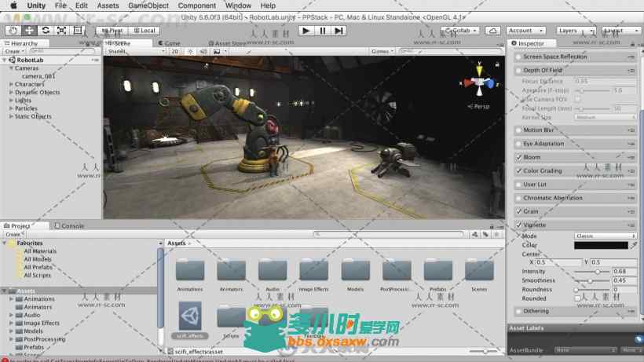Open the Prefabs folder thumbnail
Viewport: 644px width, 362px height.
point(437,271)
